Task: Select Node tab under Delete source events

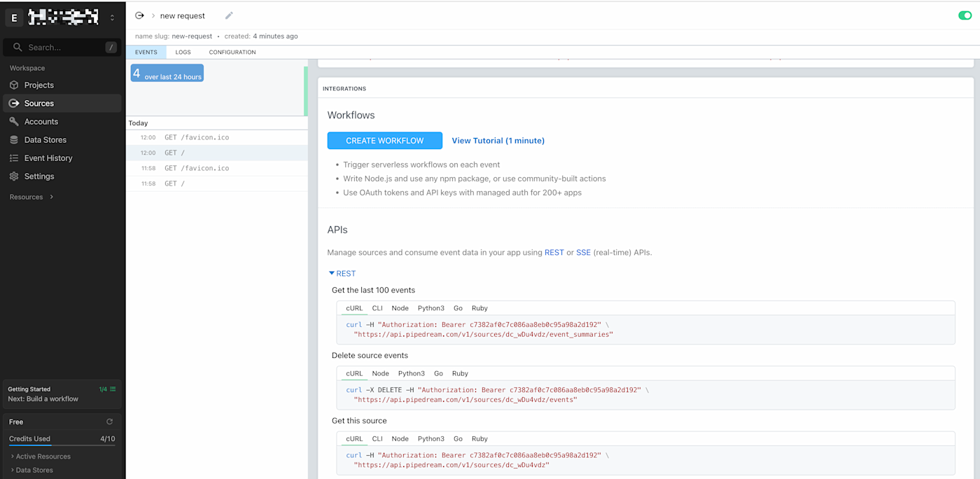Action: click(381, 373)
